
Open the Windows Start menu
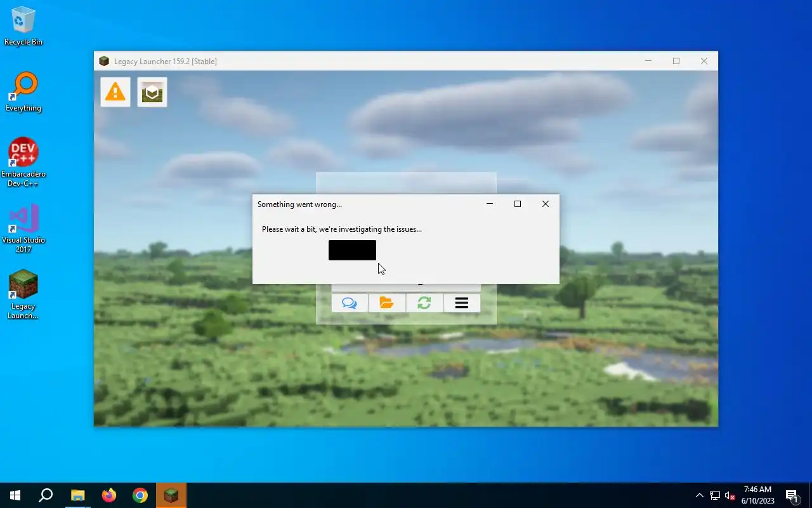click(15, 495)
